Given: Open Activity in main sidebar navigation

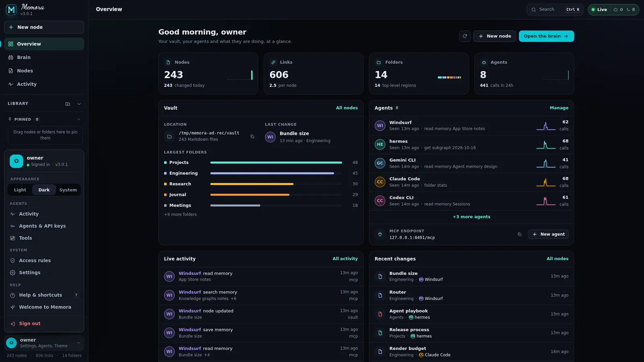Looking at the screenshot, I should (x=44, y=84).
